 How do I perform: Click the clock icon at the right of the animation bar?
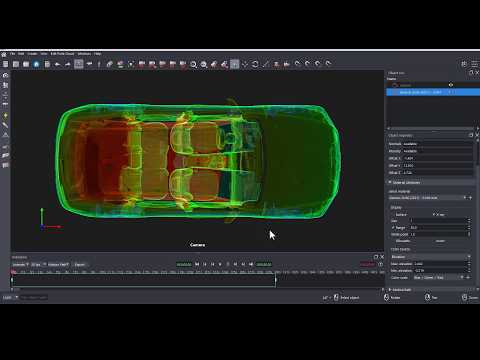(x=380, y=264)
